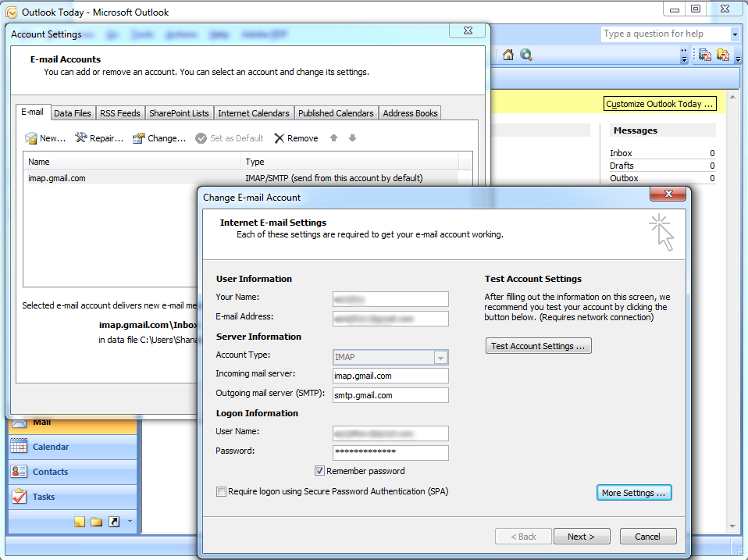Expand navigation pane configure buttons arrow
Screen dimensions: 748x560
pos(130,522)
